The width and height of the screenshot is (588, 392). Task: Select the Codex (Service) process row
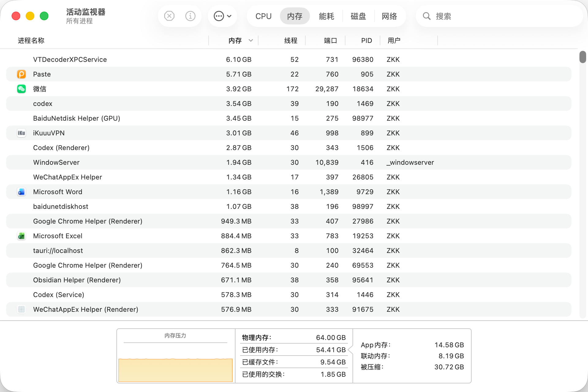pyautogui.click(x=289, y=295)
